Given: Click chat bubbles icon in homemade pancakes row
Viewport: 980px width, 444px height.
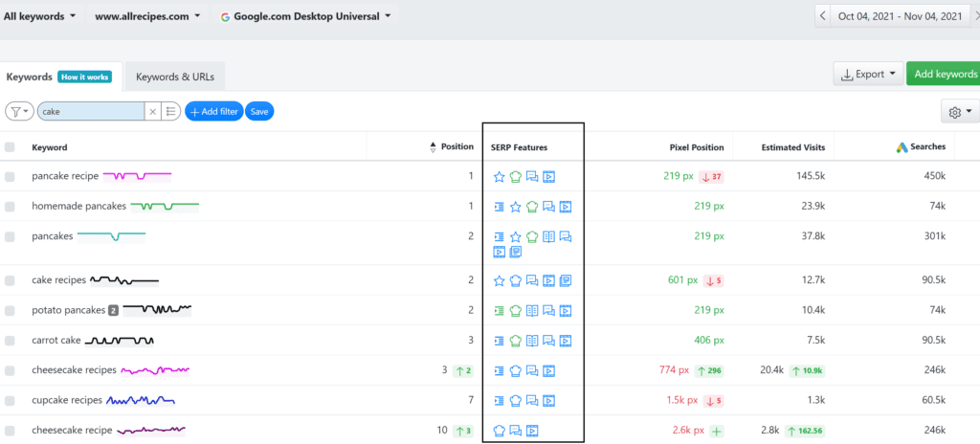Looking at the screenshot, I should click(548, 207).
